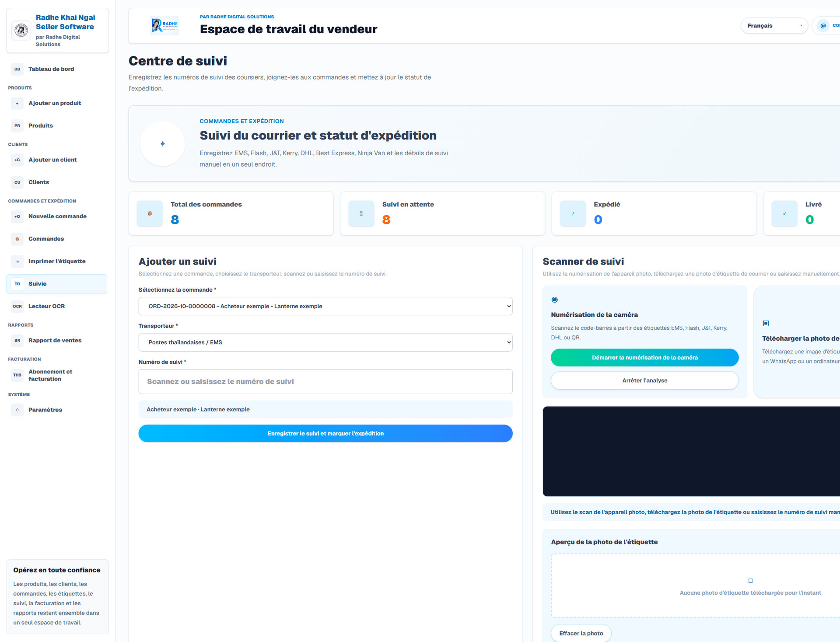The image size is (840, 642).
Task: Open the Français language dropdown
Action: pos(774,26)
